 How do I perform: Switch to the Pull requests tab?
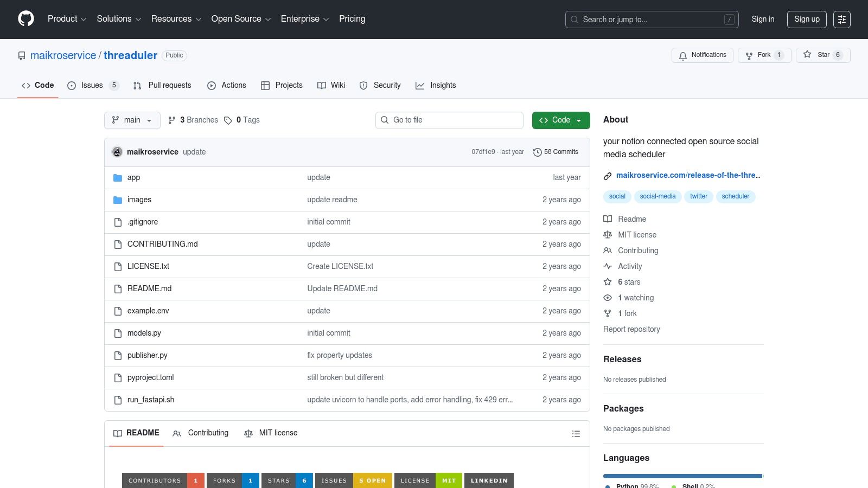pos(162,86)
